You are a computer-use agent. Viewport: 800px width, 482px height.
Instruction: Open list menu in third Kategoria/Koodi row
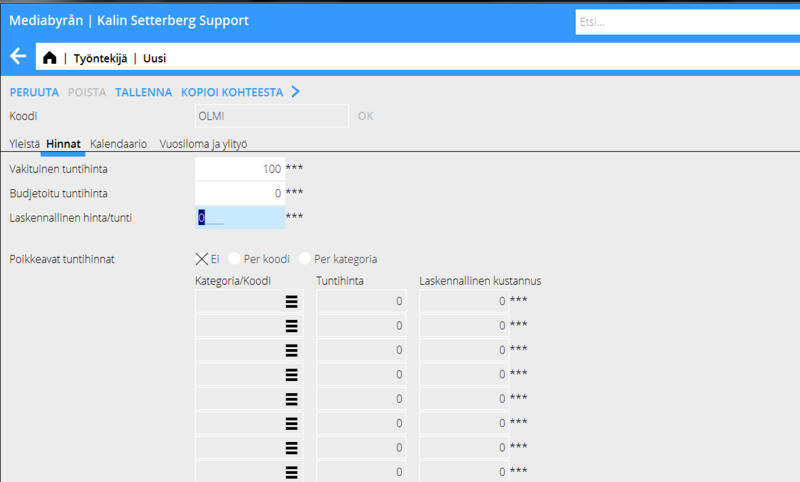pos(291,350)
